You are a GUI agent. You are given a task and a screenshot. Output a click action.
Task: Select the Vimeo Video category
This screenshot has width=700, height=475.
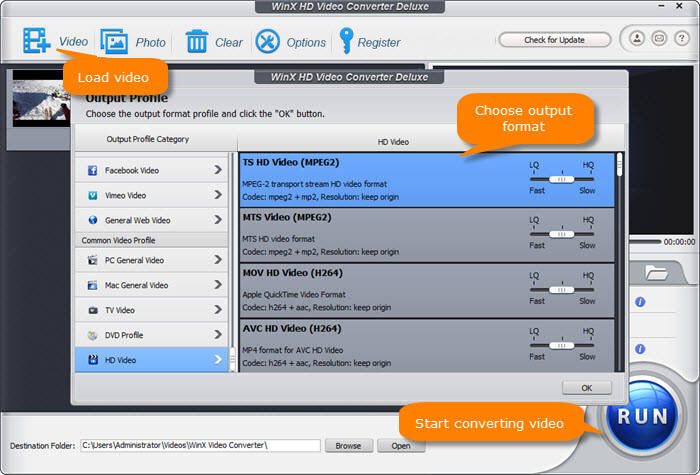(151, 195)
